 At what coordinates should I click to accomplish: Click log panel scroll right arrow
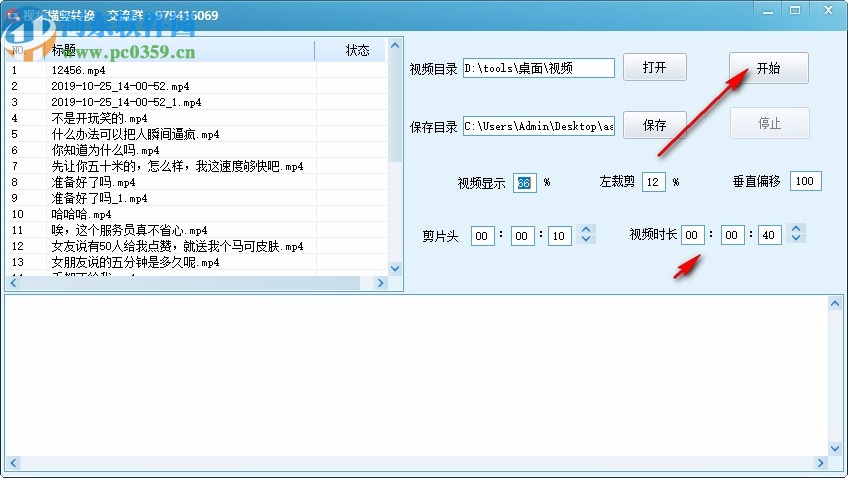820,463
